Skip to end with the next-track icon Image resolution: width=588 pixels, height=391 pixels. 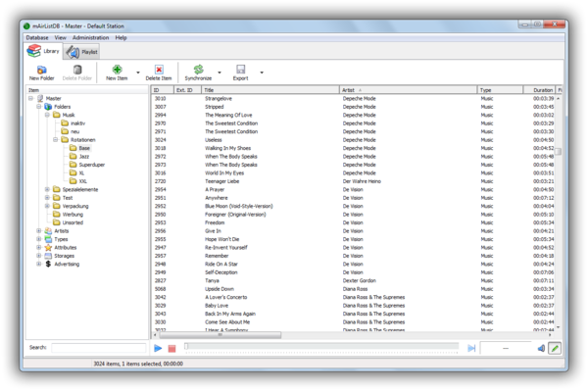click(x=471, y=348)
